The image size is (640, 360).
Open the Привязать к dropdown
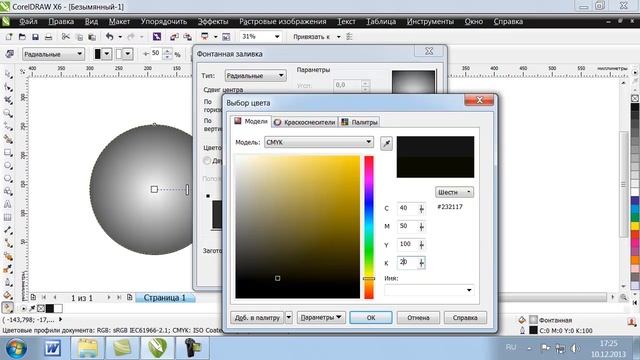point(338,37)
